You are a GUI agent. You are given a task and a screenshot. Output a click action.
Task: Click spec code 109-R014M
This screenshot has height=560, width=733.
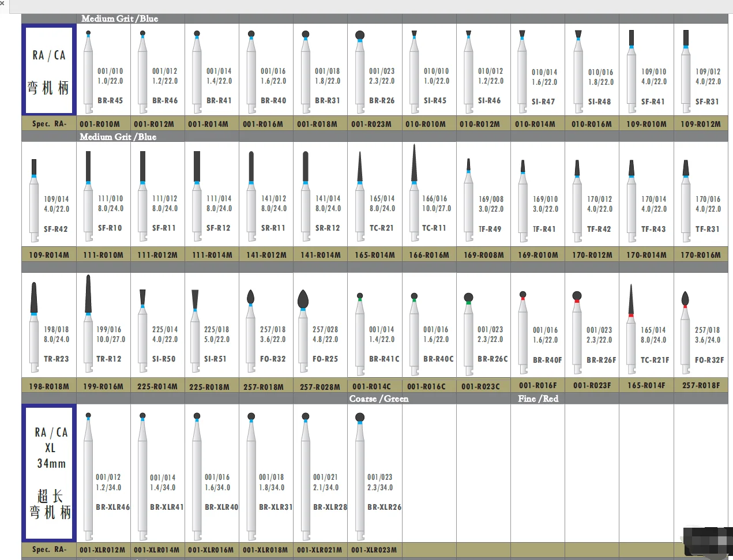point(49,255)
